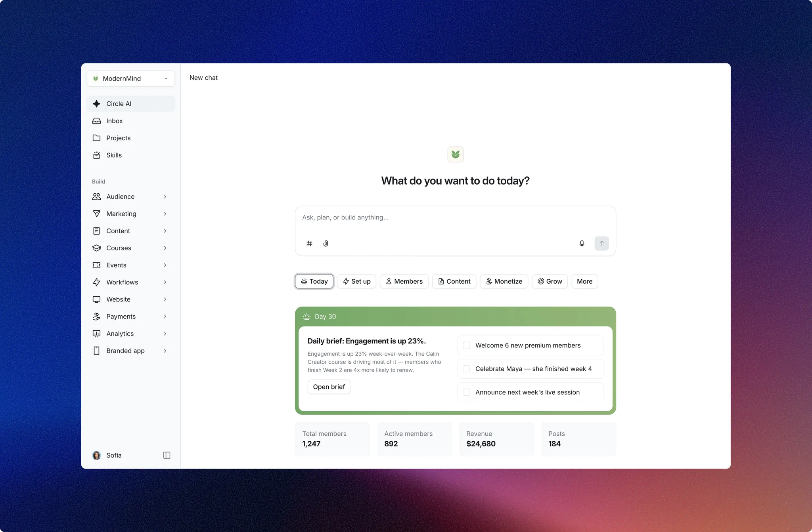The image size is (812, 532).
Task: Click the Events ticket icon
Action: (x=96, y=265)
